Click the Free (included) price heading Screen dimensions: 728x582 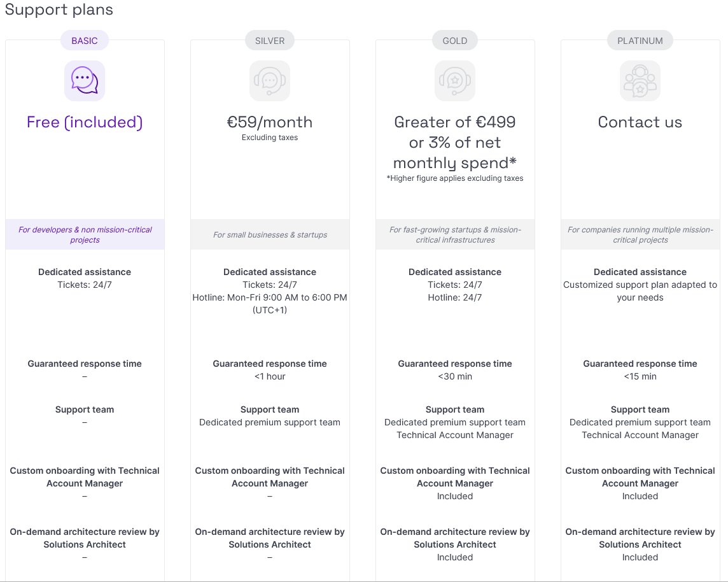coord(85,122)
